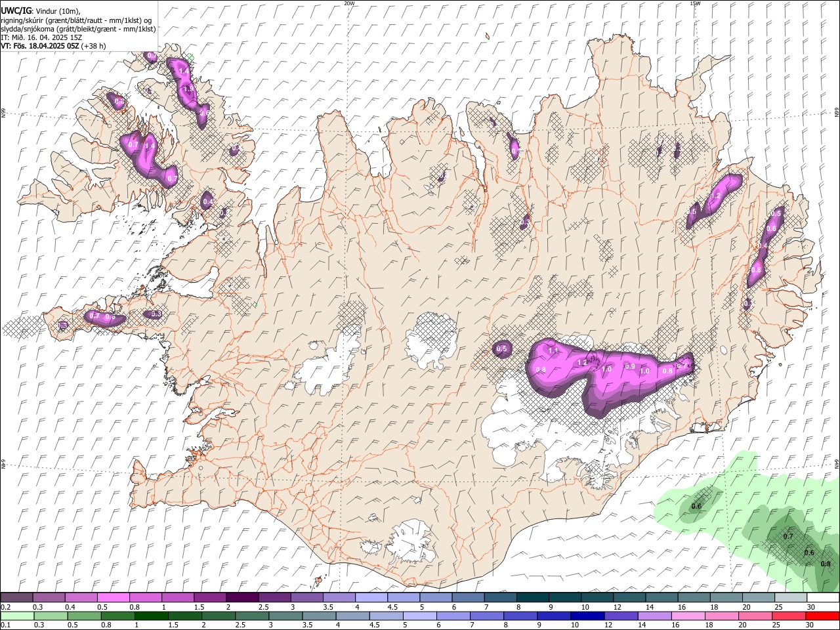Pick the lavender swatch between 4 and 4.5, upper row
Screen dimensions: 840x630
371,598
